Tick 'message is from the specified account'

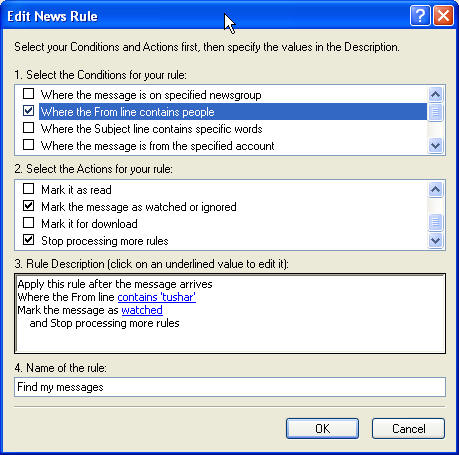pos(28,145)
